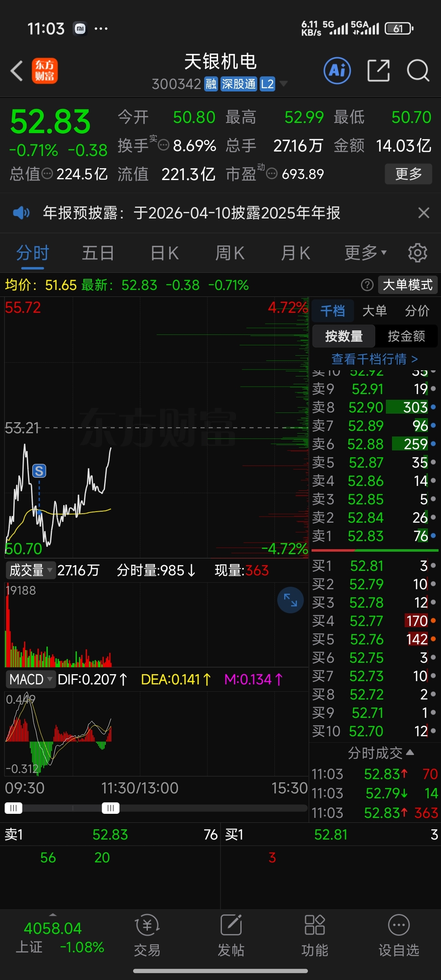Tap the trade record with volume 363

pos(374,813)
